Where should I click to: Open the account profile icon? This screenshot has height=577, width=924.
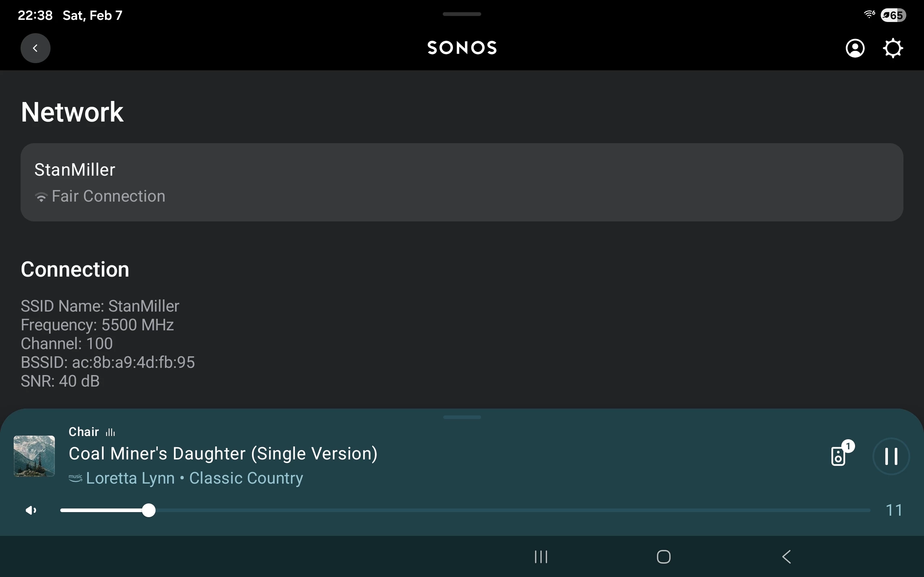coord(855,48)
